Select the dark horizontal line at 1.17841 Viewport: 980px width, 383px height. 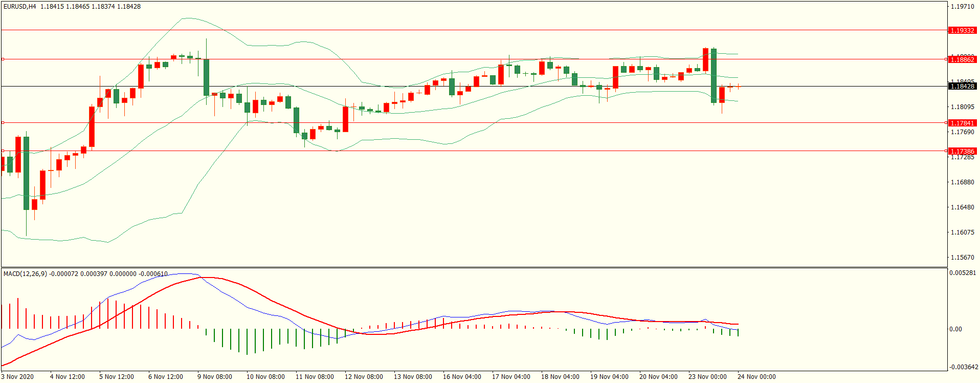[474, 123]
